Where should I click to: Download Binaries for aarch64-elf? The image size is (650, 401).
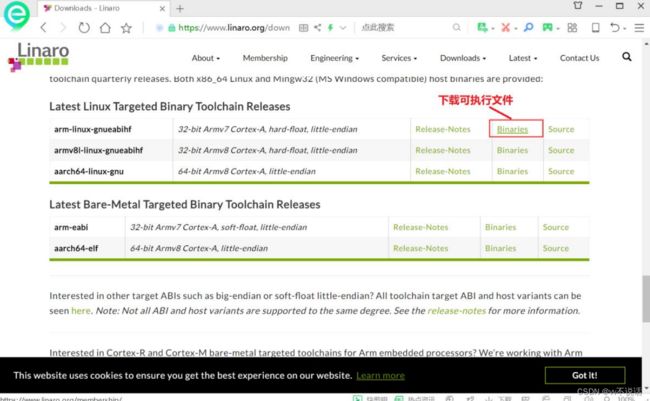[500, 248]
